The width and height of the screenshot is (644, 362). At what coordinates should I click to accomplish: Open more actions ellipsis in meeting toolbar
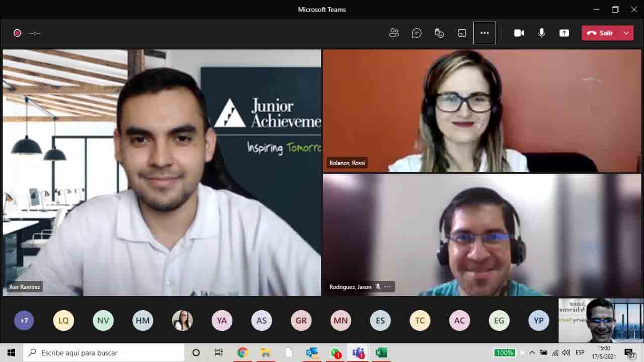click(485, 33)
